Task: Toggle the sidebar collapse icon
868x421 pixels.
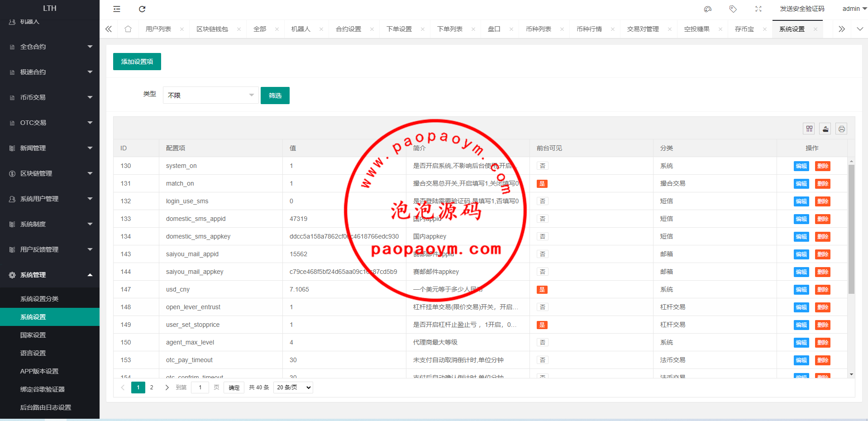Action: click(x=117, y=9)
